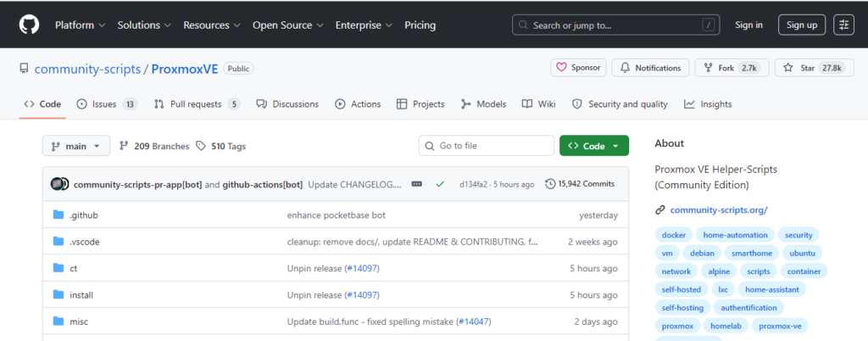868x341 pixels.
Task: Open the community-scripts owner link
Action: click(87, 70)
